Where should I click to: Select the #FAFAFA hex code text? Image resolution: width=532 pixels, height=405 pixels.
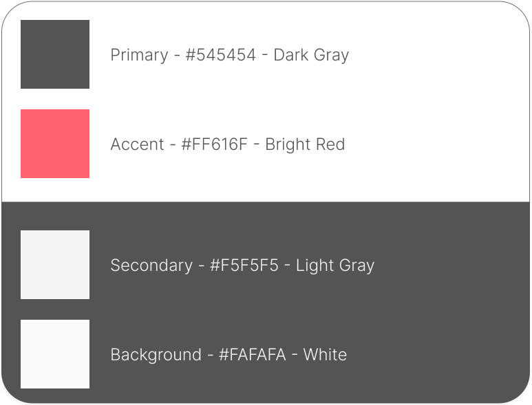(253, 355)
